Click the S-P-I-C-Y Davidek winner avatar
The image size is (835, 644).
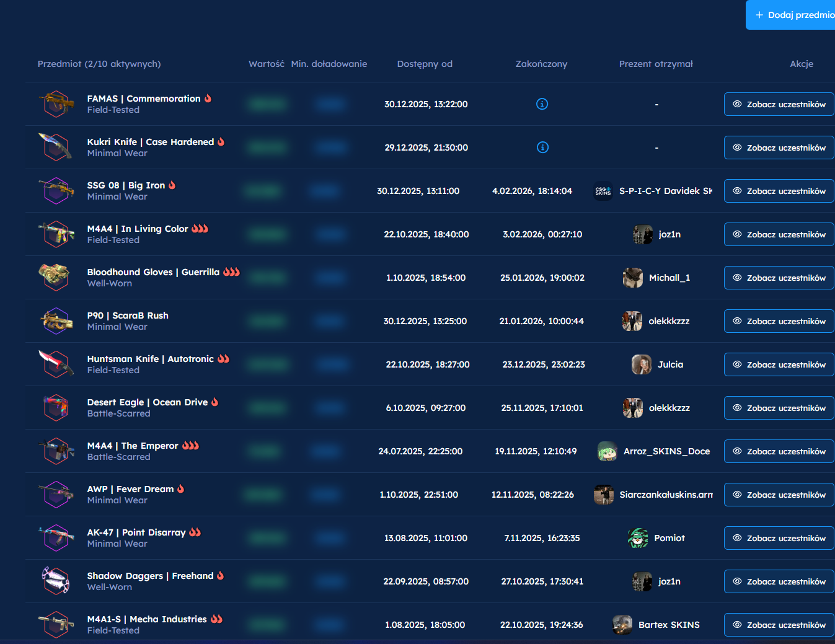point(603,191)
